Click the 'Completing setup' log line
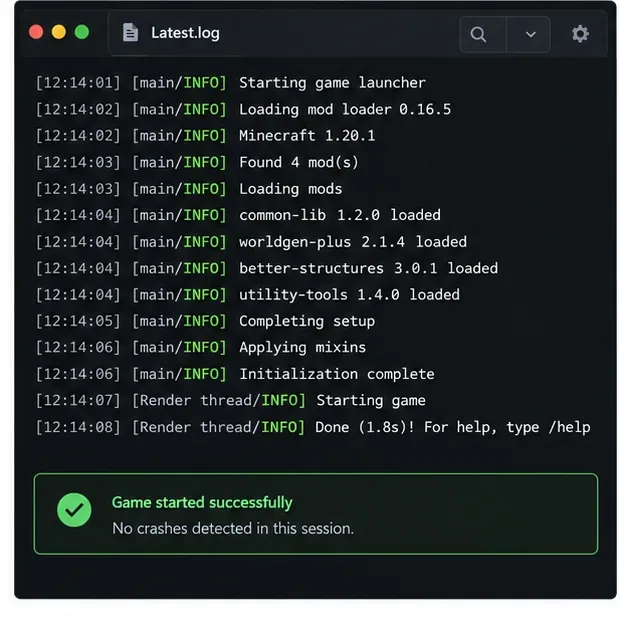 click(205, 321)
